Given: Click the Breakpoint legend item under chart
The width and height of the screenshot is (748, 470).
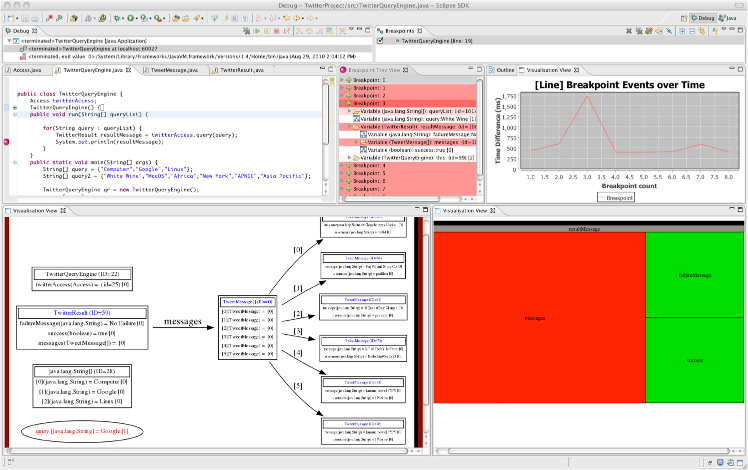Looking at the screenshot, I should coord(616,198).
